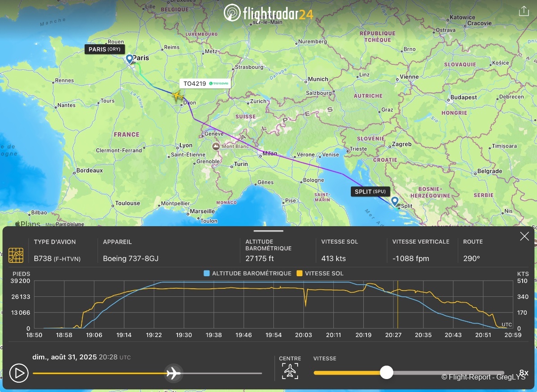Toggle the Altitude Barométrique graph legend
The width and height of the screenshot is (537, 392).
(247, 273)
